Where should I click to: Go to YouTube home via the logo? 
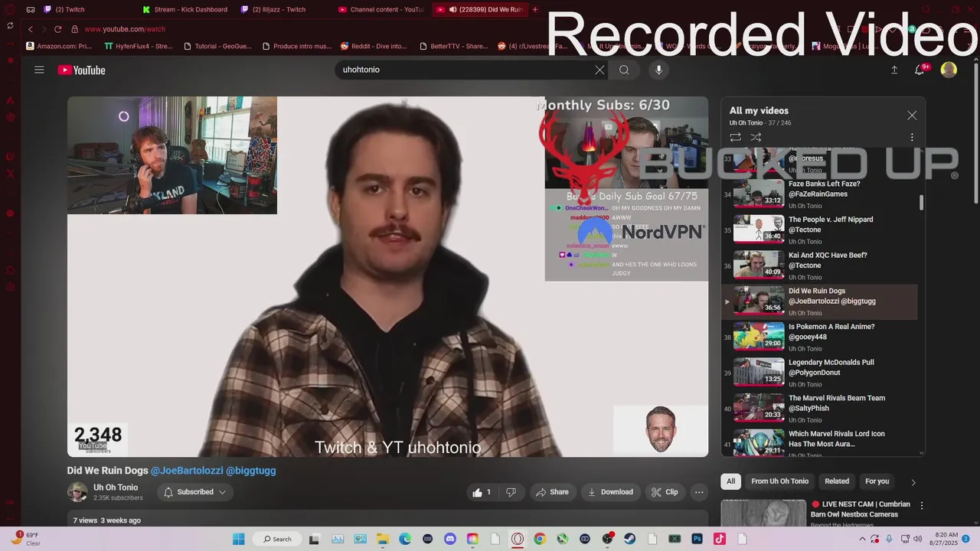point(81,70)
